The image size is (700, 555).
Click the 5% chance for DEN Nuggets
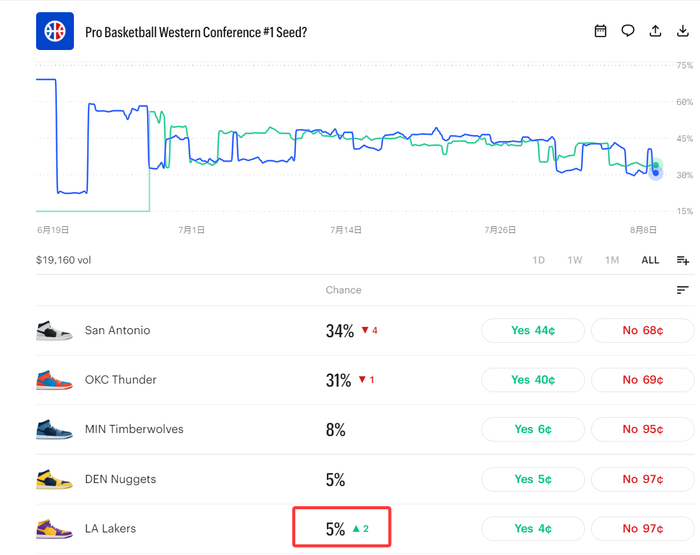[x=335, y=480]
